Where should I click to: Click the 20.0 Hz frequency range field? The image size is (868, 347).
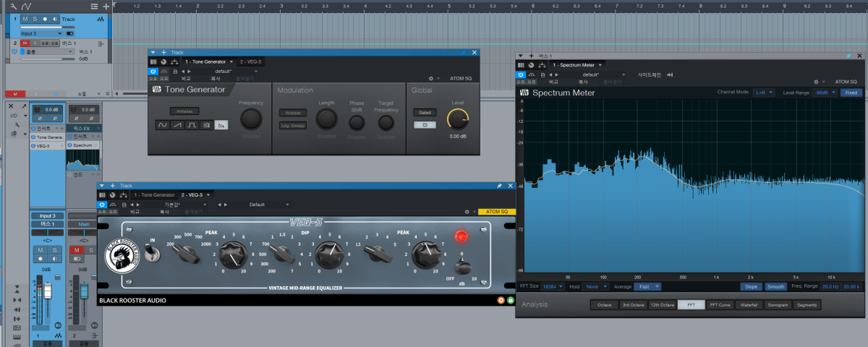(829, 286)
